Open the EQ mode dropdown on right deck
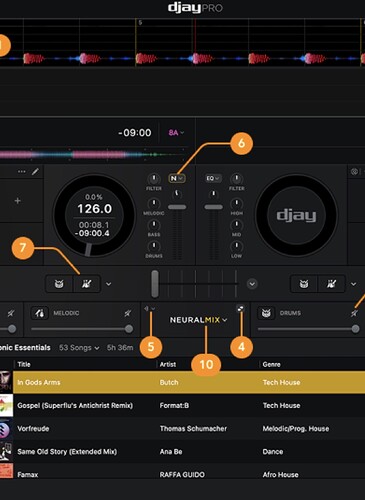This screenshot has height=500, width=365. pyautogui.click(x=213, y=178)
